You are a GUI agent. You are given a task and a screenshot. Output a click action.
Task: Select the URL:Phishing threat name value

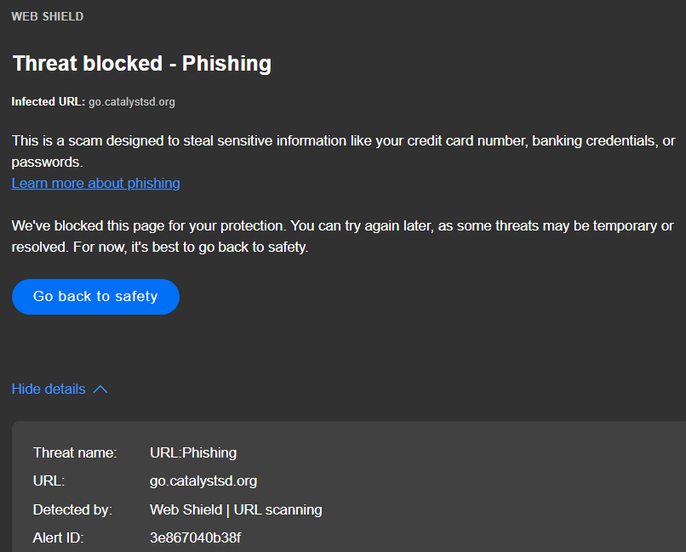193,453
